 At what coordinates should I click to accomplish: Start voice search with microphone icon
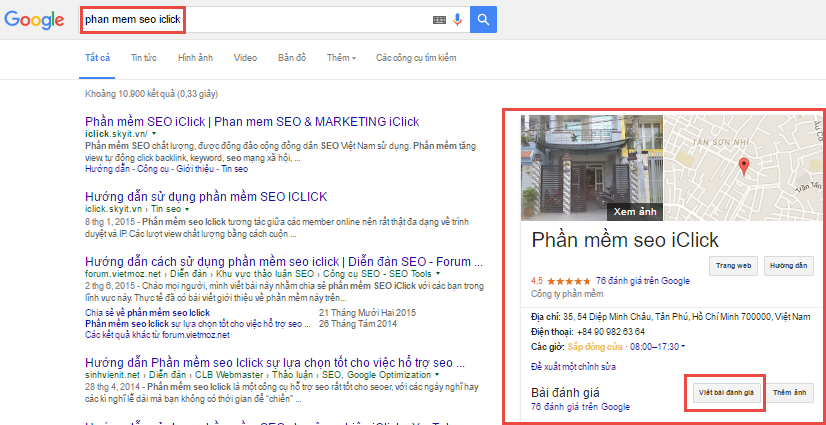457,19
